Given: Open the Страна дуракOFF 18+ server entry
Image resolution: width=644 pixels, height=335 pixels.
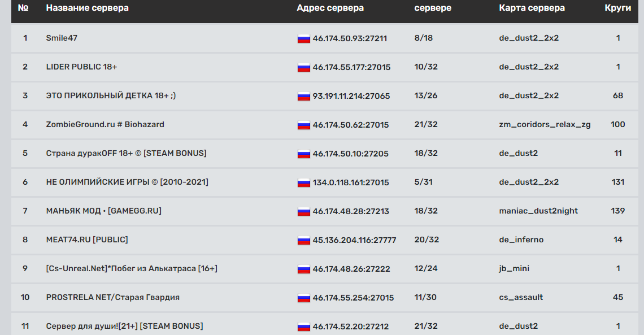Looking at the screenshot, I should click(x=126, y=153).
